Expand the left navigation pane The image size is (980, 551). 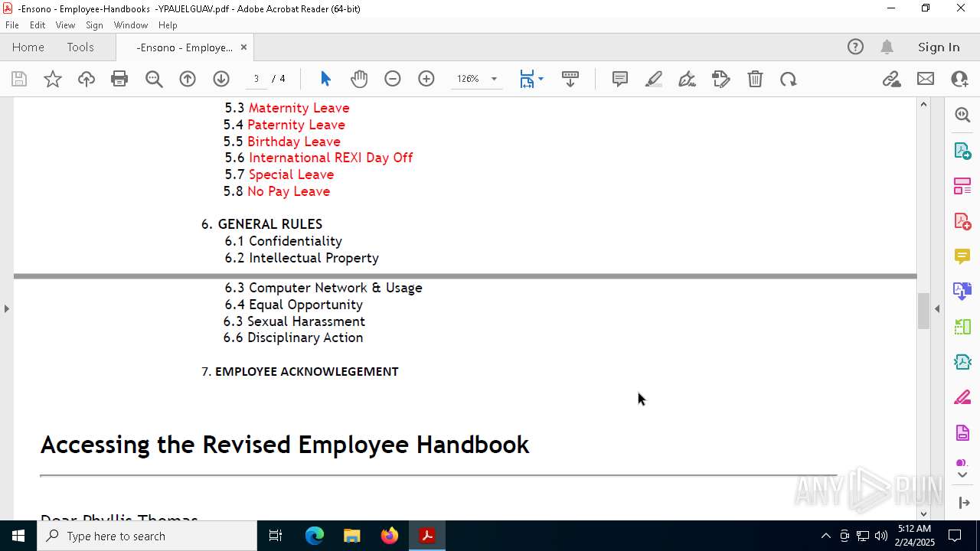tap(6, 308)
